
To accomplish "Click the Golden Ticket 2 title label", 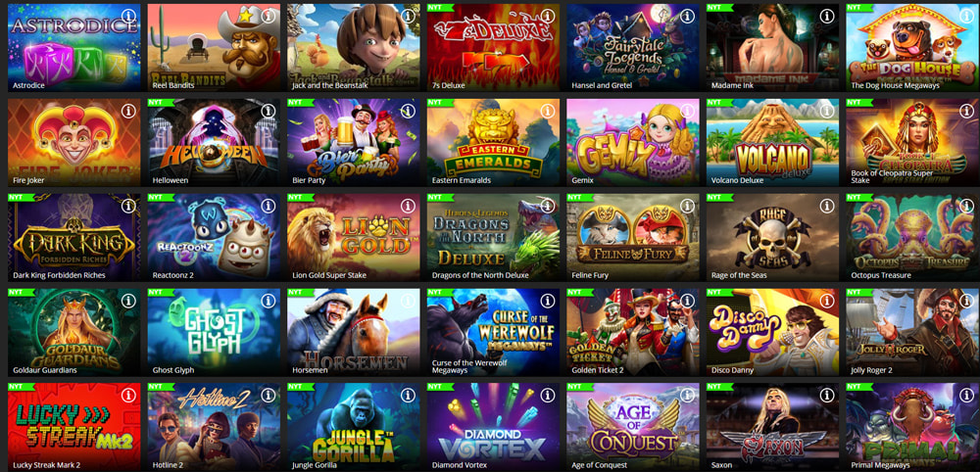I will 596,370.
